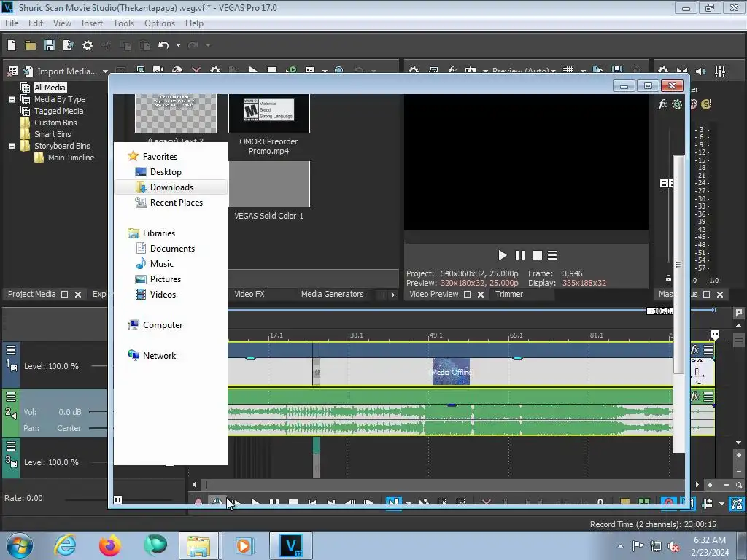Open project properties gear in main toolbar
This screenshot has height=560, width=747.
click(x=88, y=45)
